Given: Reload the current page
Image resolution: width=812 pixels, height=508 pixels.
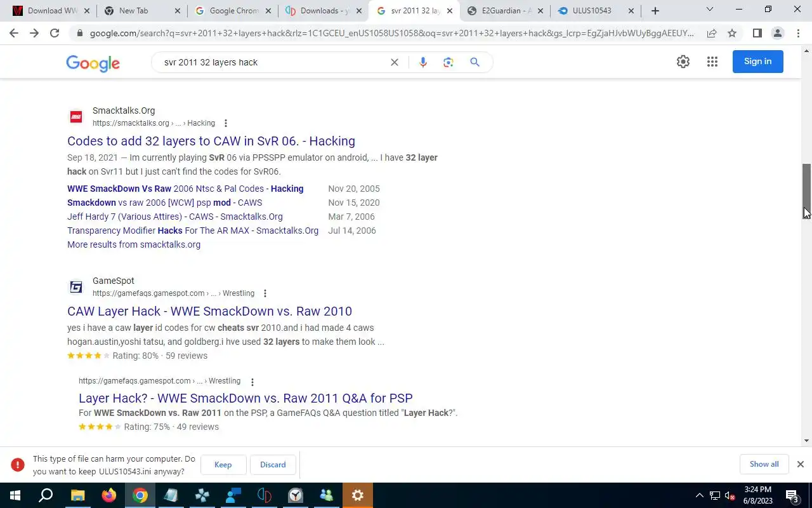Looking at the screenshot, I should point(55,33).
